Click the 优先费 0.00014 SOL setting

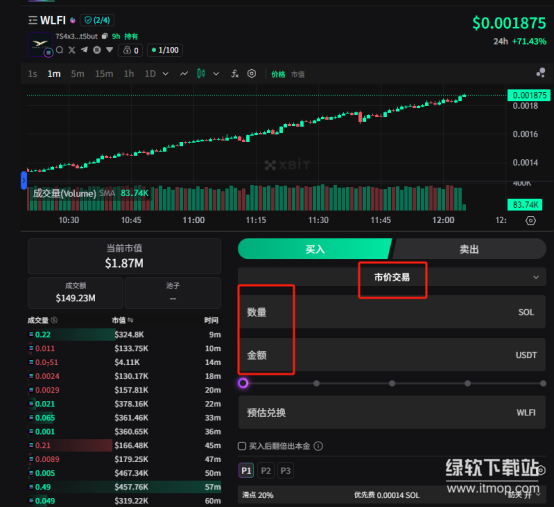387,495
